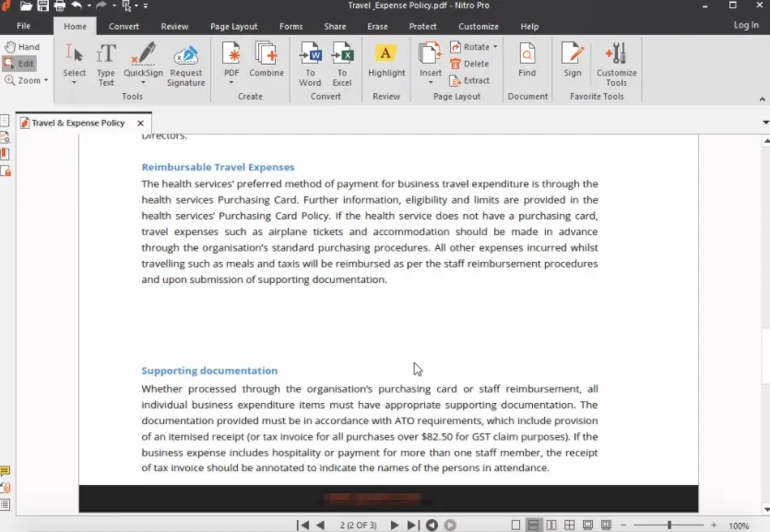Screen dimensions: 770x532
Task: Open the redo history dropdown arrow
Action: (114, 6)
